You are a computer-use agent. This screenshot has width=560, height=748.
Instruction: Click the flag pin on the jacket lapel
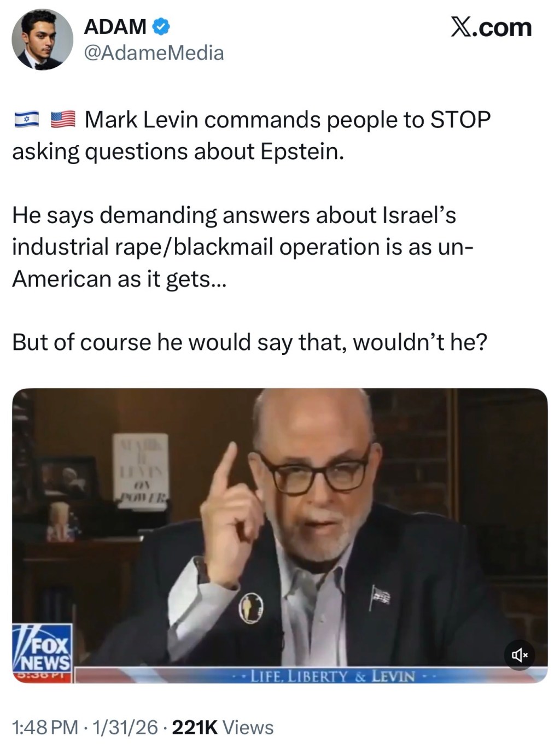coord(380,594)
